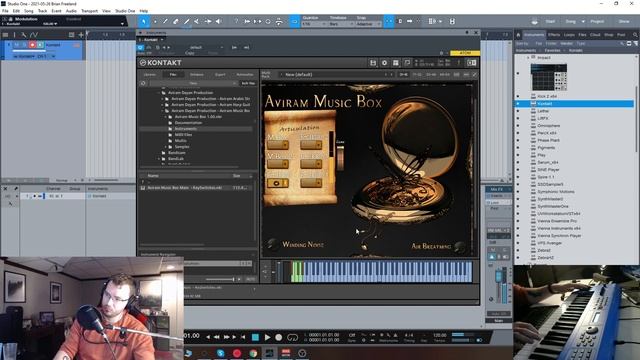
Task: Select the Eraser tool
Action: (176, 21)
